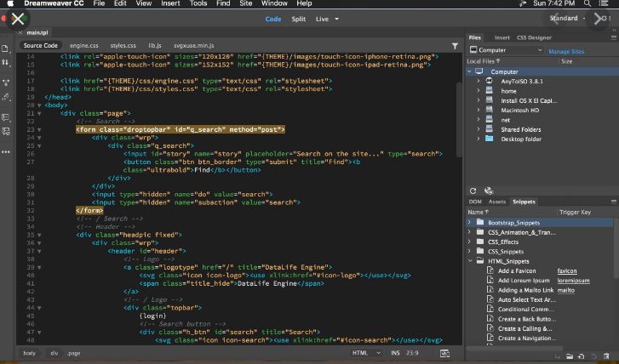Open the Preview in browser status bar icon
The image size is (619, 364).
445,353
